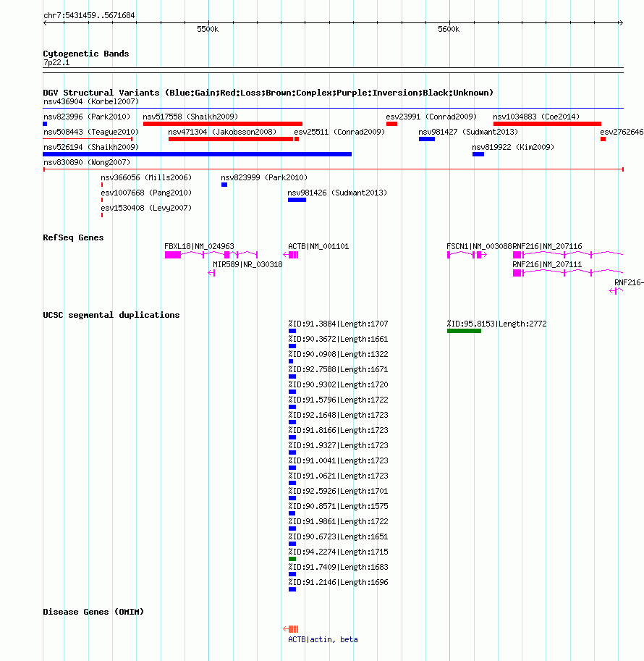This screenshot has height=661, width=644.
Task: Click the RefSeq Genes track title
Action: (73, 237)
